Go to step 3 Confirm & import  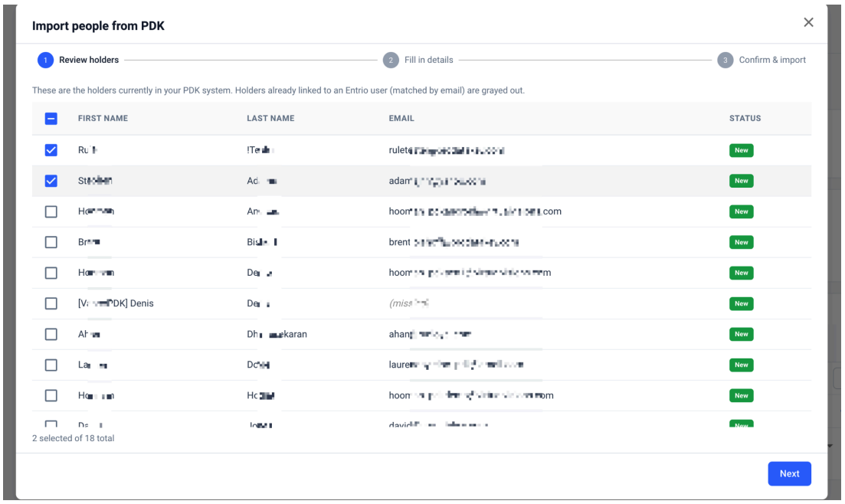pos(771,60)
